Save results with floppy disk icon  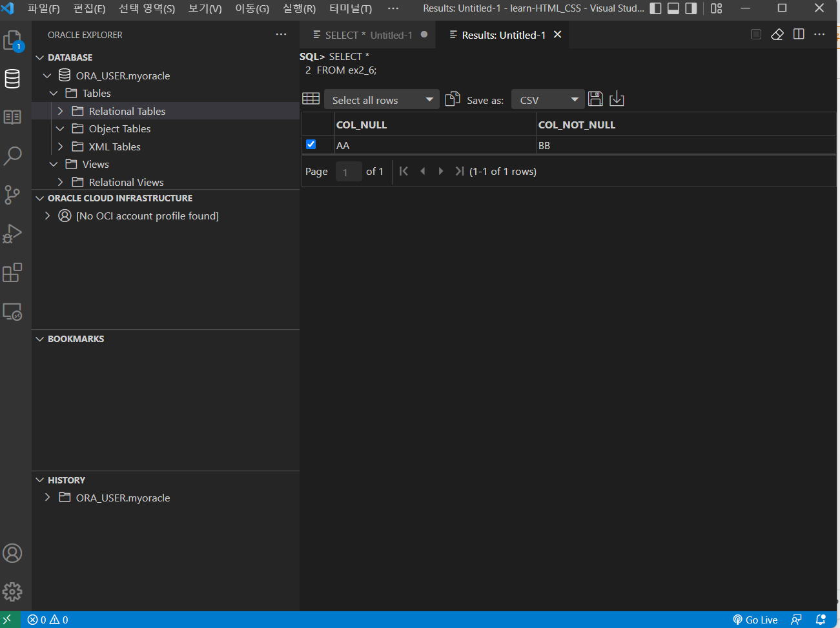tap(595, 98)
